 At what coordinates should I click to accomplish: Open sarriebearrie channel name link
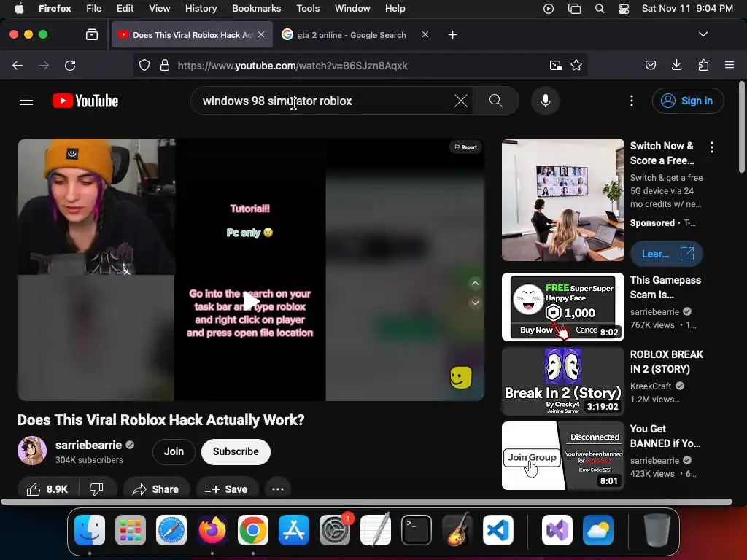[88, 445]
